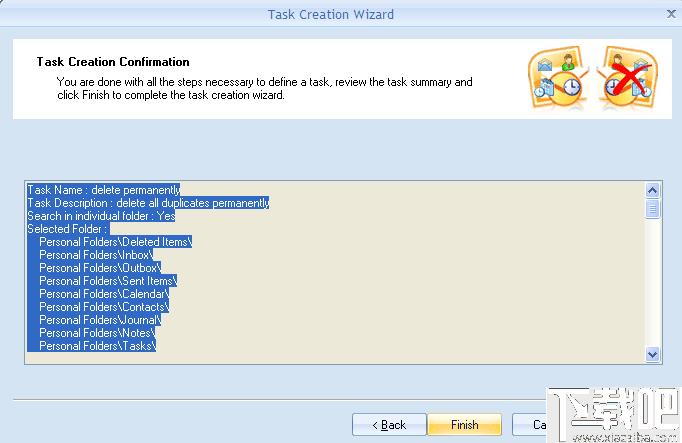682x443 pixels.
Task: Click the summary list scroll down arrow
Action: point(652,354)
